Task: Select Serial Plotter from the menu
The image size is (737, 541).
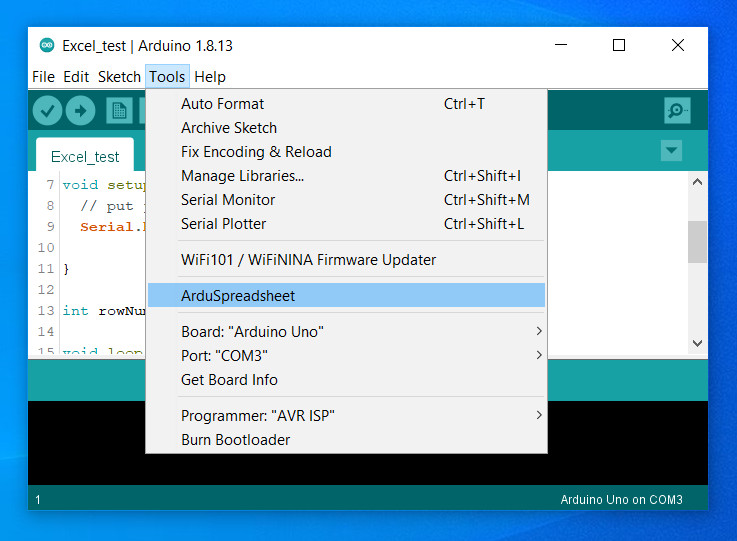Action: click(x=224, y=223)
